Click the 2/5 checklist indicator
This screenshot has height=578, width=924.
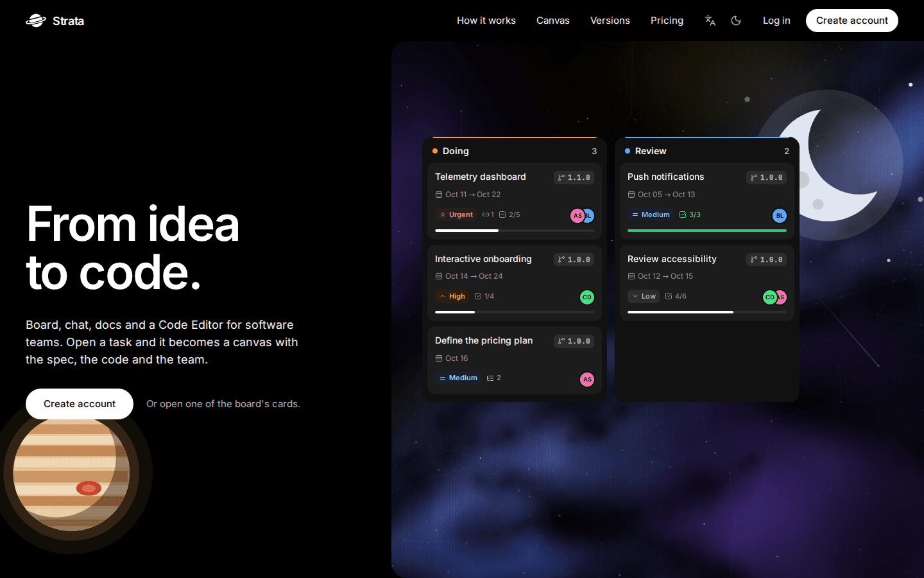[509, 215]
